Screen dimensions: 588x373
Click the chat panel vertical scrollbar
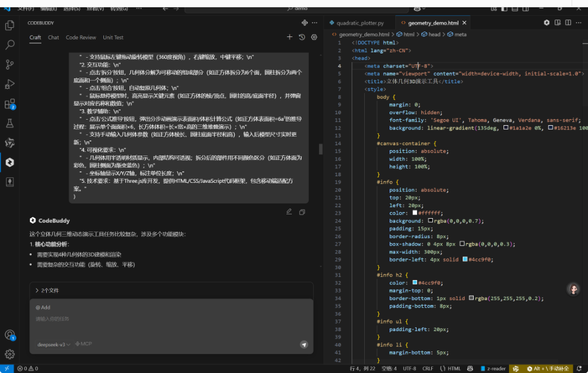[x=320, y=149]
